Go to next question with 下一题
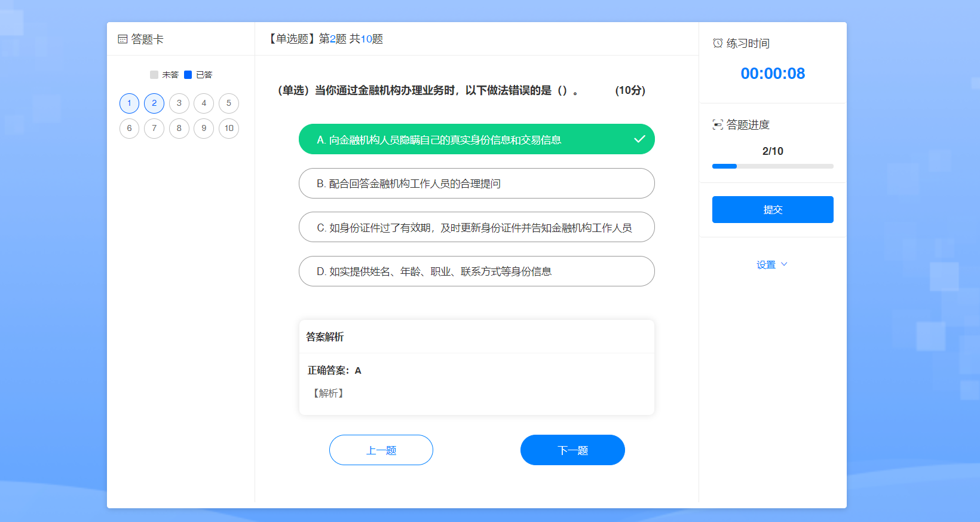The image size is (980, 522). coord(572,450)
